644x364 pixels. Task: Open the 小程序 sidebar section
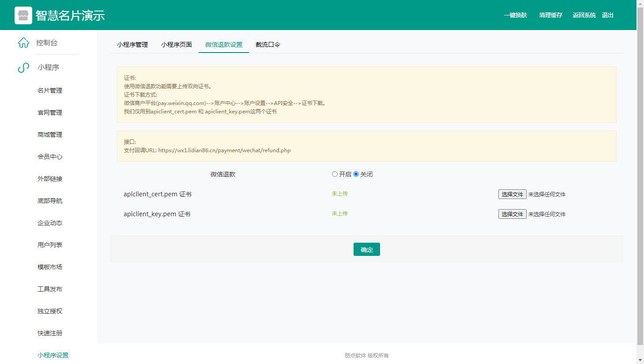tap(49, 68)
